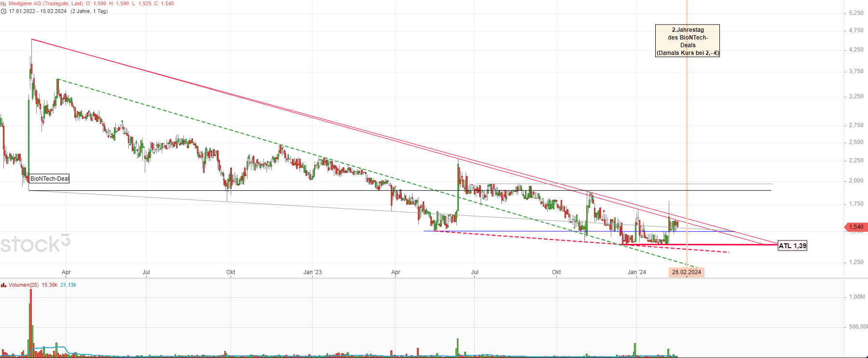Click the volume average value 21,13k
Screen dimensions: 868x358
point(68,285)
